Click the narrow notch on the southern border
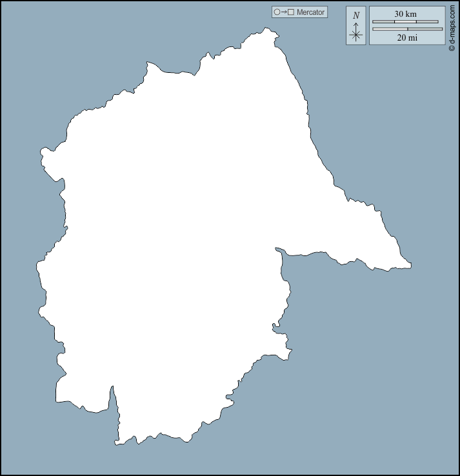Screen dimensions: 460x476 click(113, 395)
